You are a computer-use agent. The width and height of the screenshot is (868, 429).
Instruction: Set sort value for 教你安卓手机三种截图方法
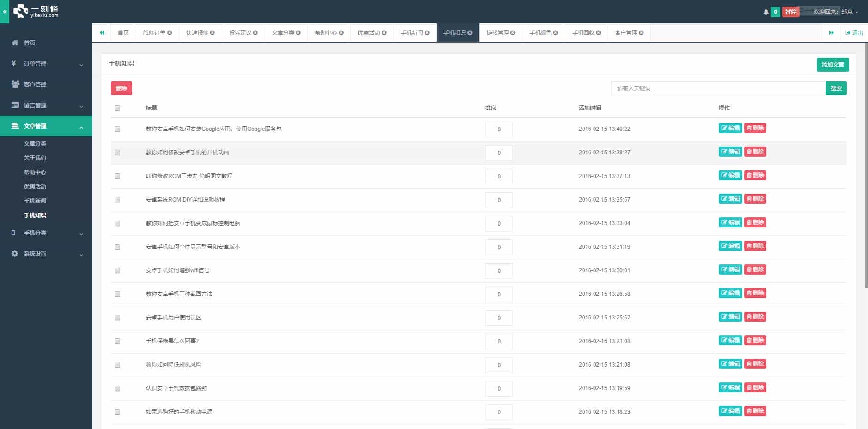tap(499, 294)
